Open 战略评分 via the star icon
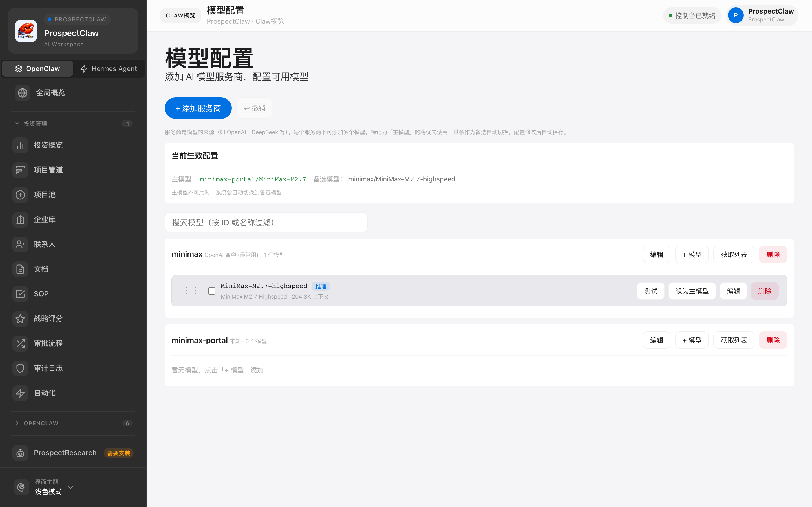812x507 pixels. tap(20, 319)
